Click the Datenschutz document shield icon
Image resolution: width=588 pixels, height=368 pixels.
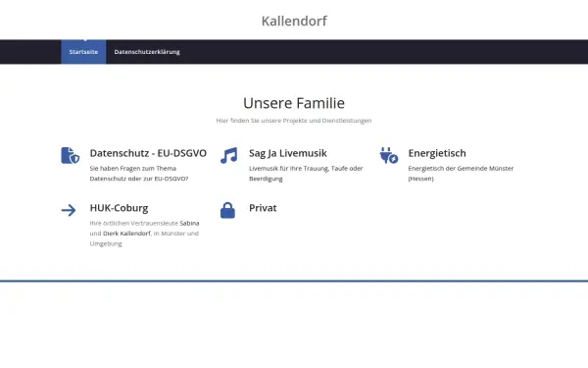coord(71,155)
